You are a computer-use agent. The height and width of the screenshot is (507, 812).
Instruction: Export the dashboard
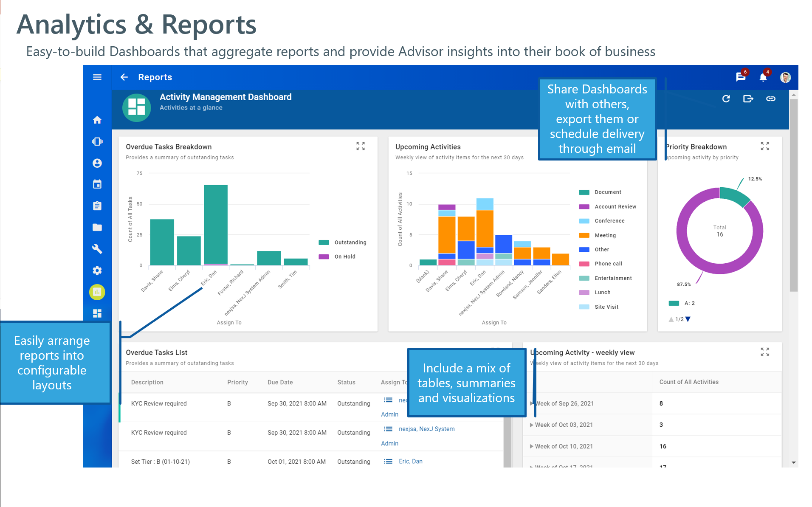[748, 99]
